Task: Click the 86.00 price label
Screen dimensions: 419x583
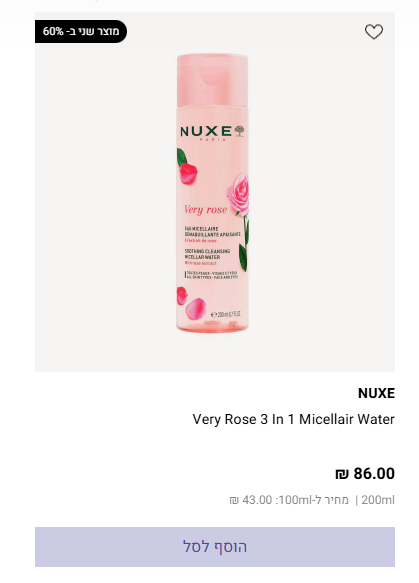Action: 374,474
